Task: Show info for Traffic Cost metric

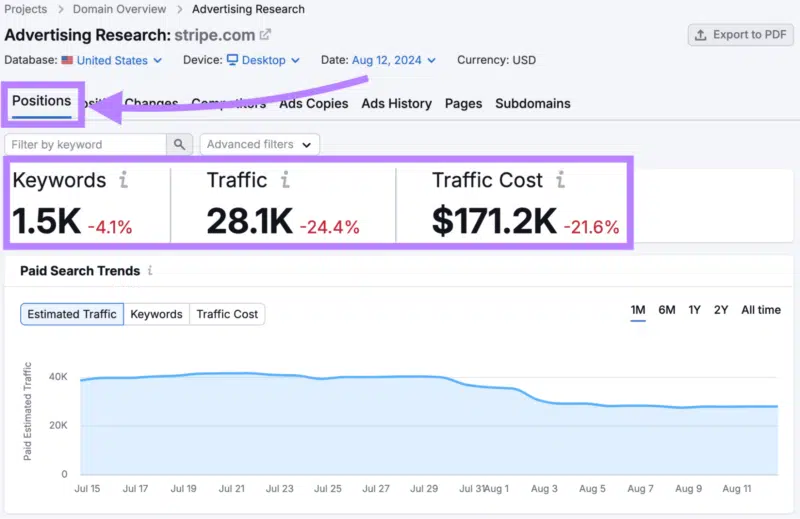Action: pos(560,180)
